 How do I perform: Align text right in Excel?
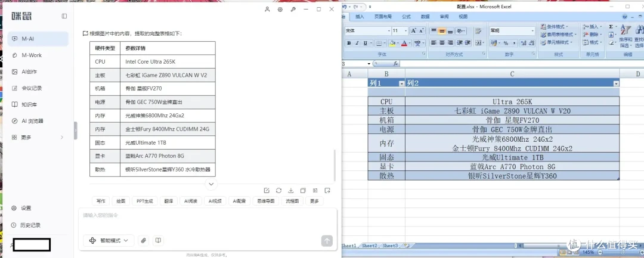(450, 43)
